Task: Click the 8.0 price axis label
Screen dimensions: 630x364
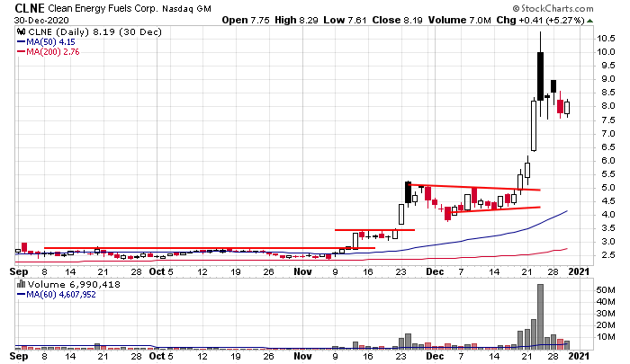Action: click(607, 106)
